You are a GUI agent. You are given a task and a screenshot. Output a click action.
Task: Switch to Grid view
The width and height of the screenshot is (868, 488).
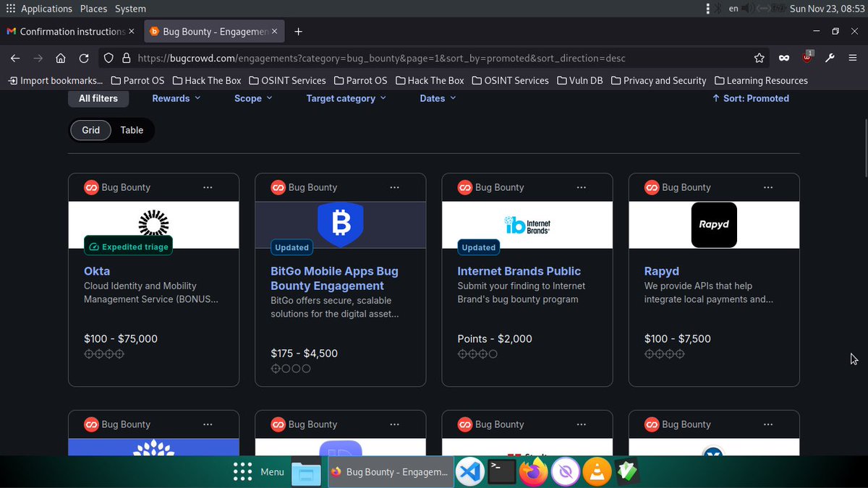click(x=90, y=130)
